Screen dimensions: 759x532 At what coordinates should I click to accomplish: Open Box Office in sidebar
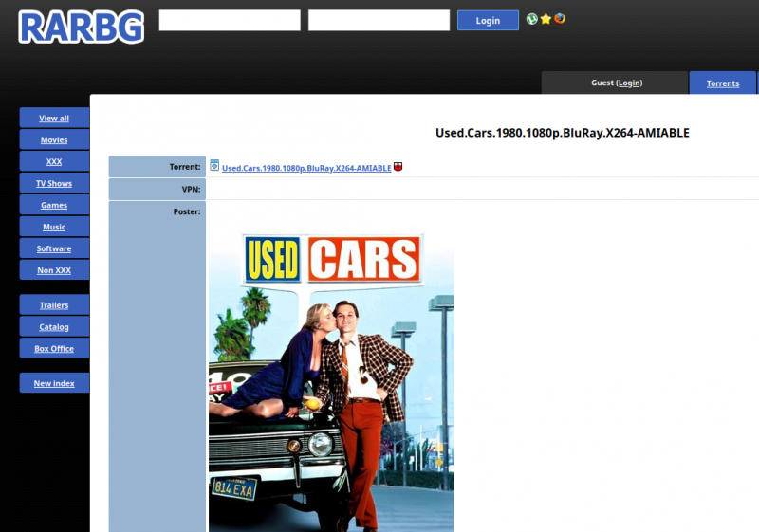[54, 349]
